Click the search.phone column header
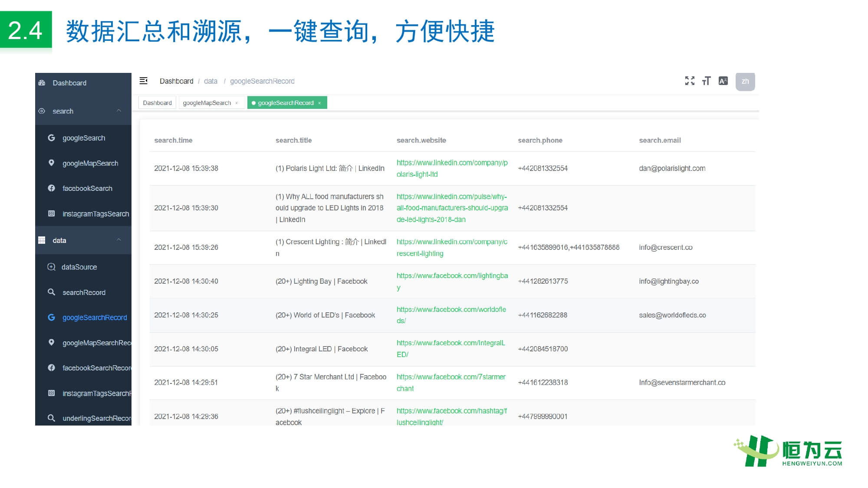868x488 pixels. pyautogui.click(x=540, y=140)
